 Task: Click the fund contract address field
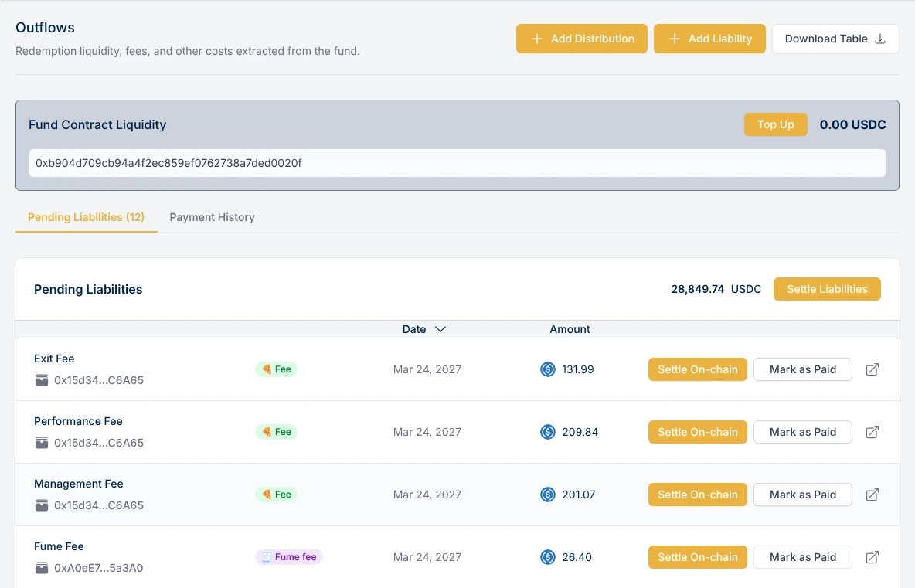457,163
